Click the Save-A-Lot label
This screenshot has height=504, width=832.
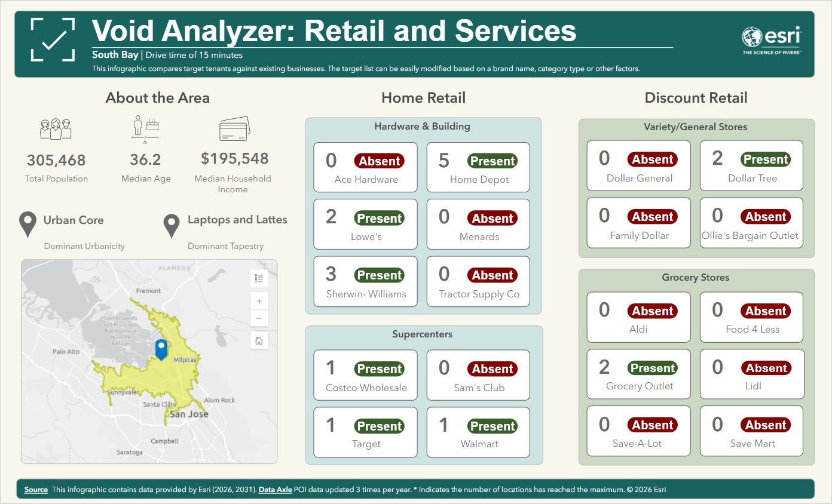coord(638,443)
